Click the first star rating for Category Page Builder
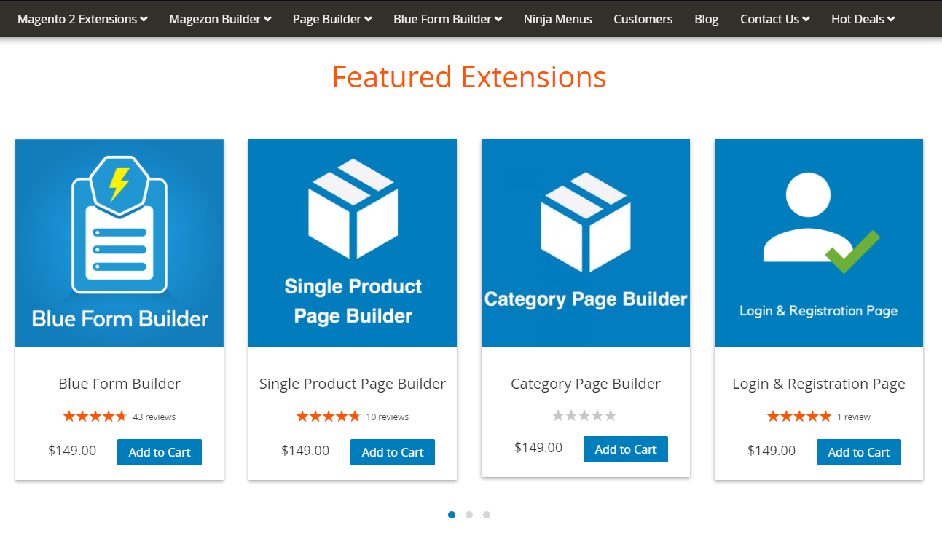This screenshot has height=560, width=942. (x=559, y=415)
